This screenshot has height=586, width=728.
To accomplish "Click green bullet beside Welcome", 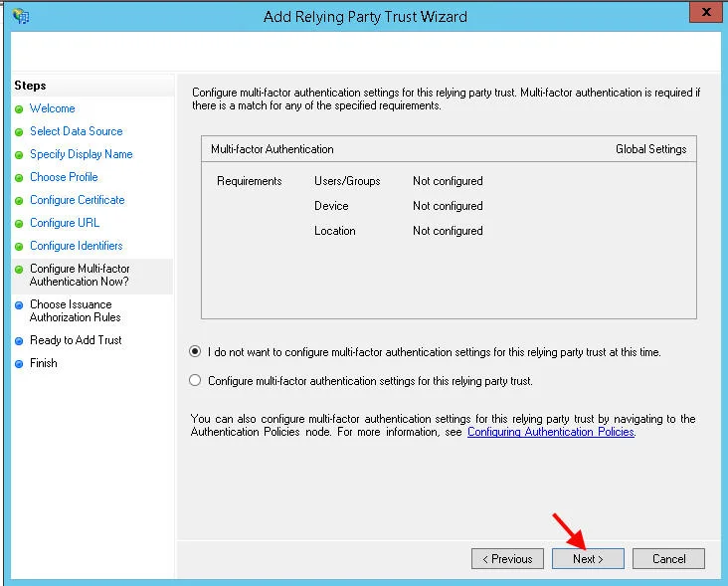I will (19, 109).
